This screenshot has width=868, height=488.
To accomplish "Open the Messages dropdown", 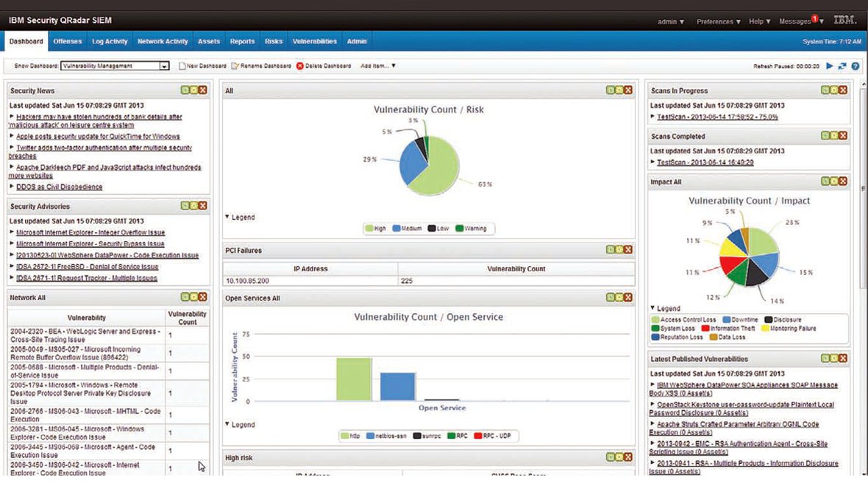I will pyautogui.click(x=802, y=21).
